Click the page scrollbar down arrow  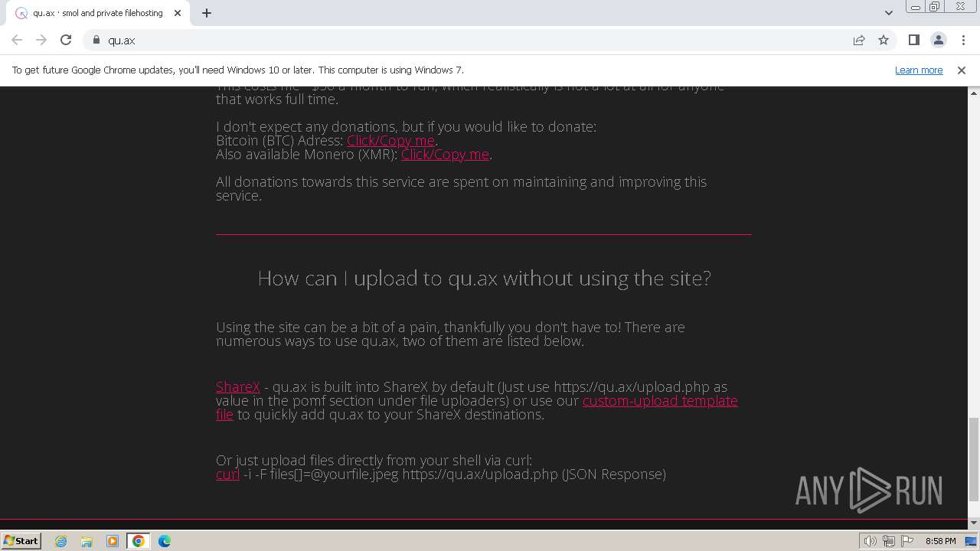[x=974, y=522]
